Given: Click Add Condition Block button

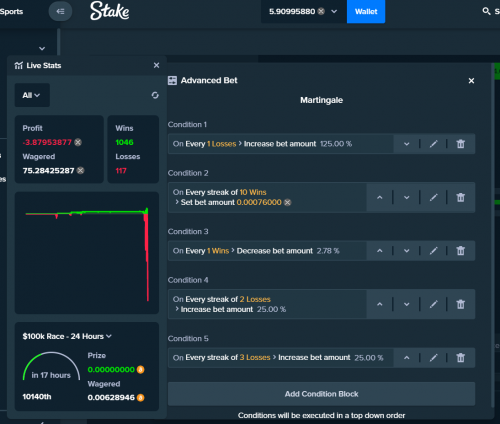Looking at the screenshot, I should click(x=321, y=394).
